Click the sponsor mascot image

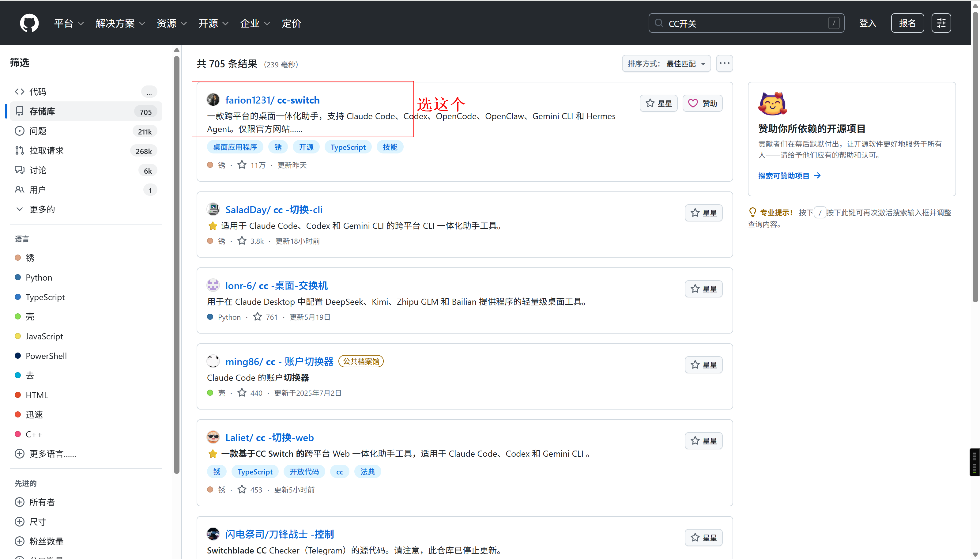tap(772, 104)
